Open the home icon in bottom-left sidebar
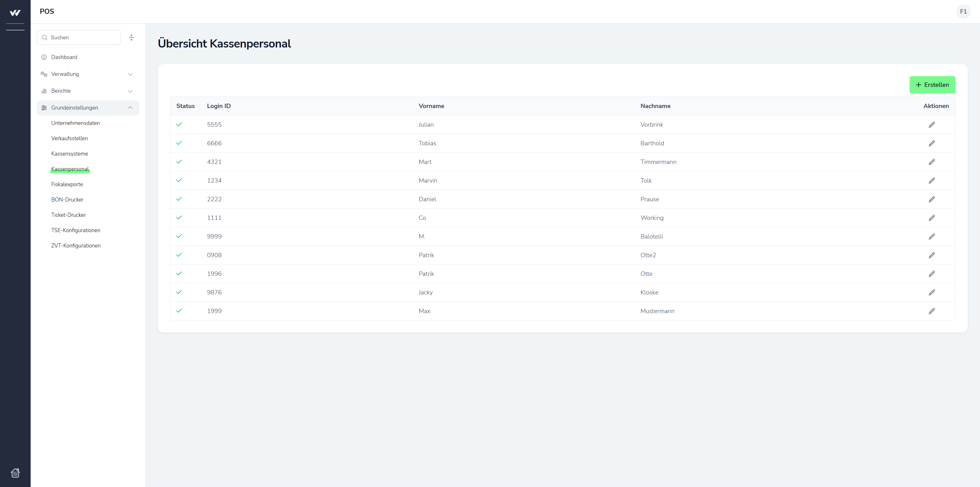 15,472
